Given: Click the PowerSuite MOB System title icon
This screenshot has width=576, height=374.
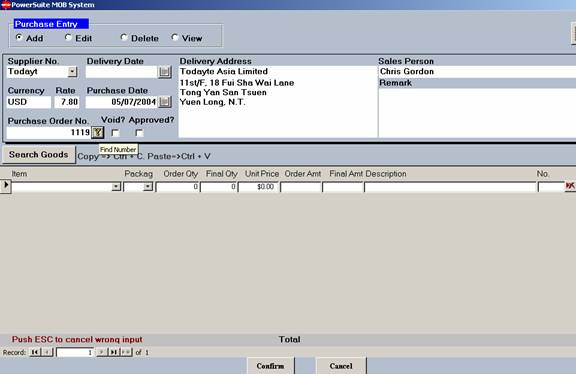Looking at the screenshot, I should pos(6,5).
